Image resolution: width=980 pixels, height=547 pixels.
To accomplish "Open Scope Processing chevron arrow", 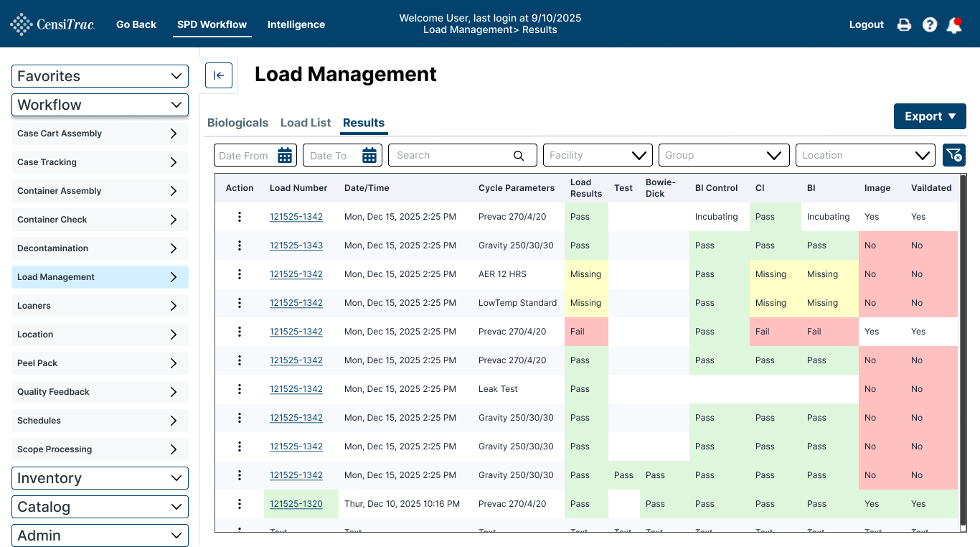I will click(174, 449).
